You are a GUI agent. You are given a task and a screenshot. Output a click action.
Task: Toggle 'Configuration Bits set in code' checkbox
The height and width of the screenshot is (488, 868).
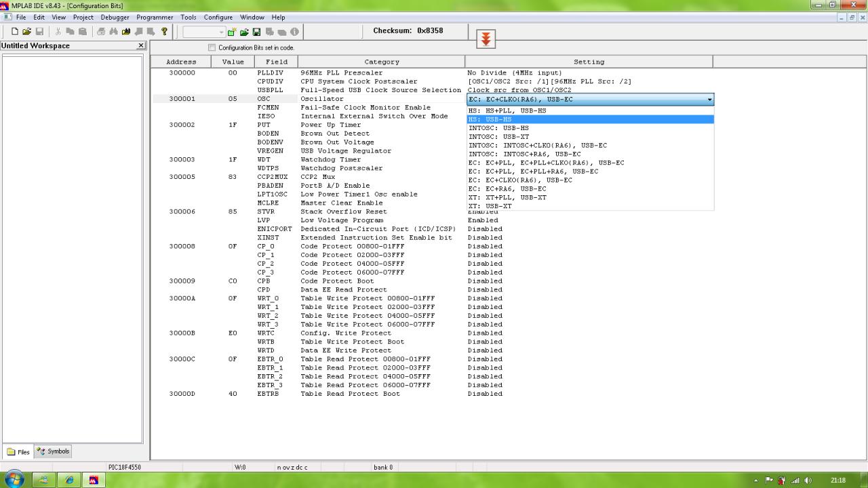[212, 47]
